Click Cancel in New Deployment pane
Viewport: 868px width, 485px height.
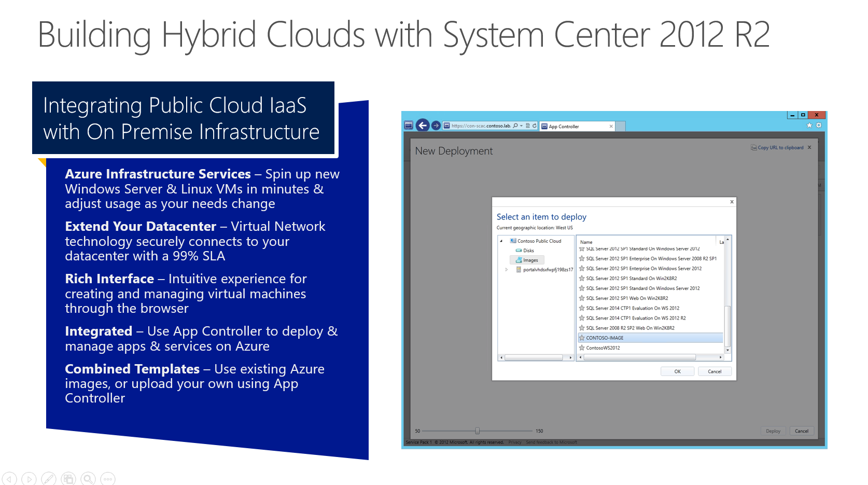click(802, 431)
